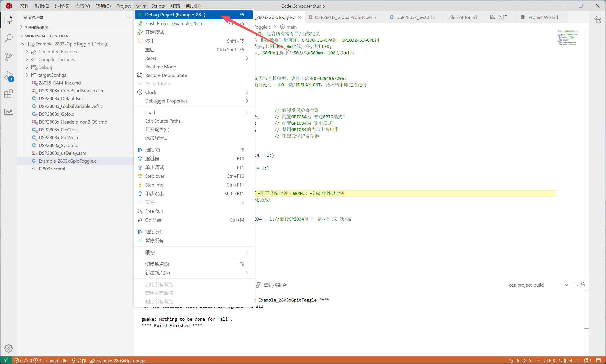Open the graph/chart view activity icon

pos(9,112)
